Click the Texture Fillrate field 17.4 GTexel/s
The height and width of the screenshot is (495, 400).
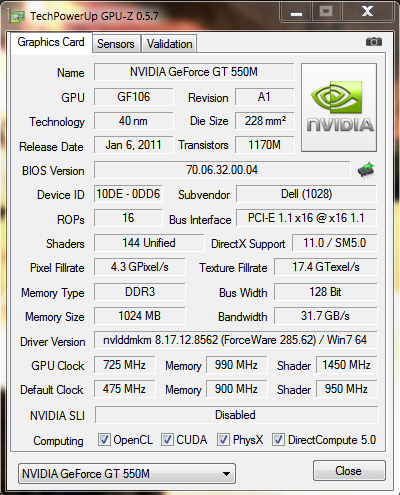(326, 267)
